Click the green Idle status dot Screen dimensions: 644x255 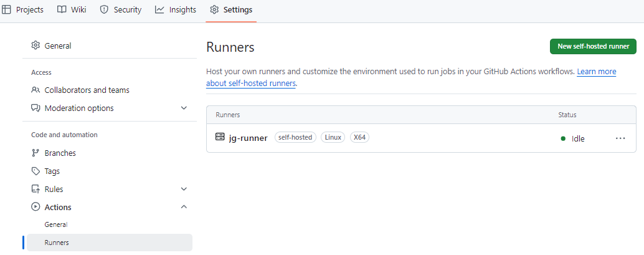(x=563, y=138)
